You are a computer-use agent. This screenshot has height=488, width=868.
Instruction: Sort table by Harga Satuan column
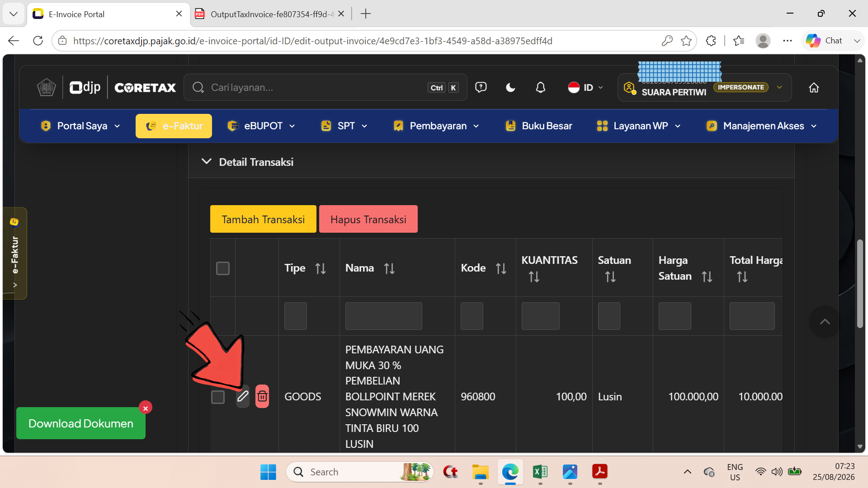pyautogui.click(x=707, y=277)
